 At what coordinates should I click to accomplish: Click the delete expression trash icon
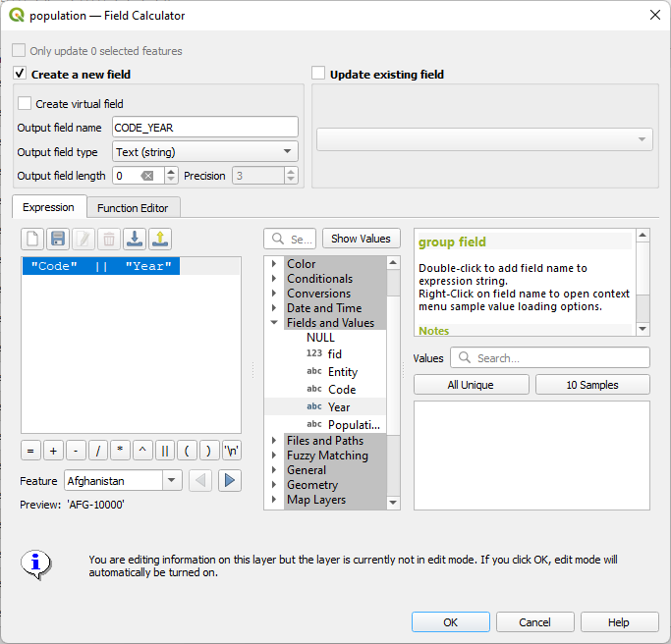(x=109, y=239)
